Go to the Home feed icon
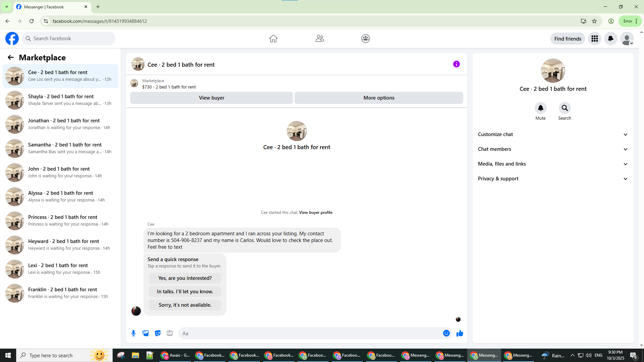The height and width of the screenshot is (362, 644). [273, 39]
